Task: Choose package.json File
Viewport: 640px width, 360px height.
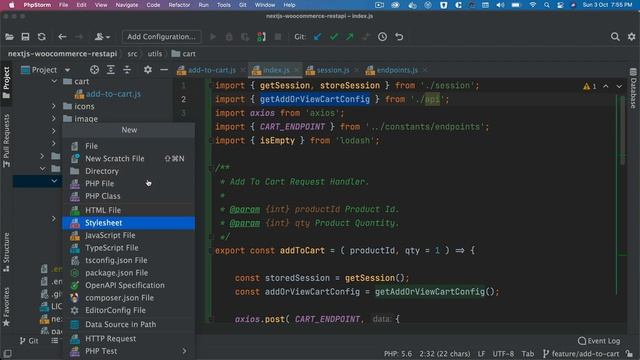Action: (x=129, y=273)
